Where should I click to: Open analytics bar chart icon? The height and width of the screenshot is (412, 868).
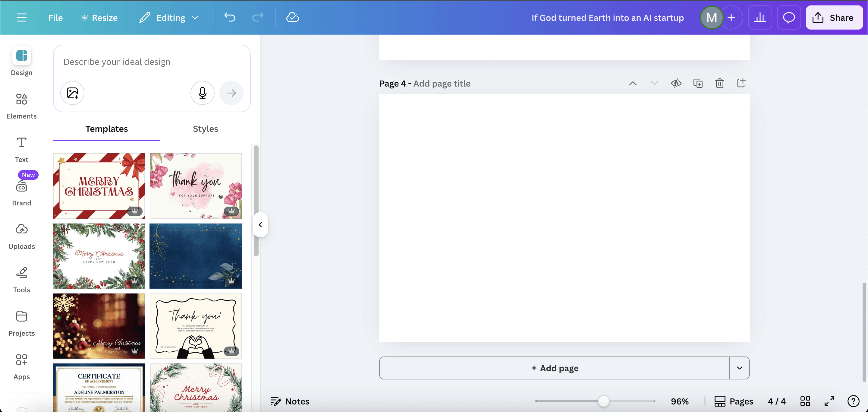760,17
